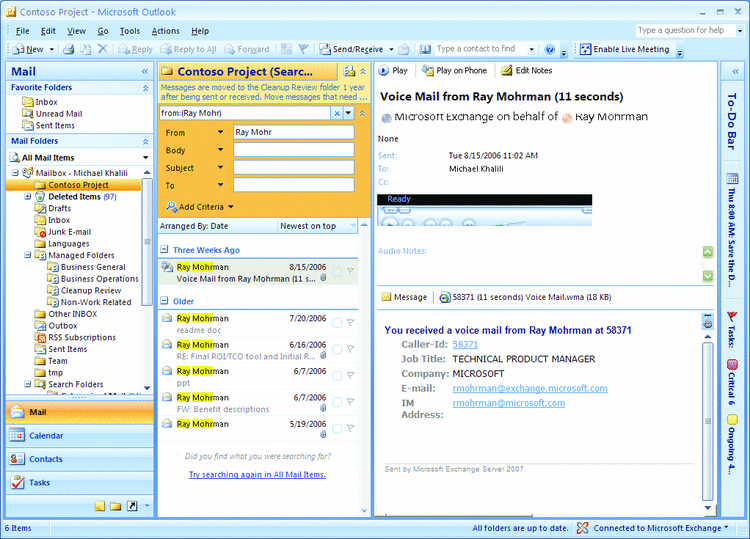750x539 pixels.
Task: Click the Help question mark icon
Action: (x=550, y=49)
